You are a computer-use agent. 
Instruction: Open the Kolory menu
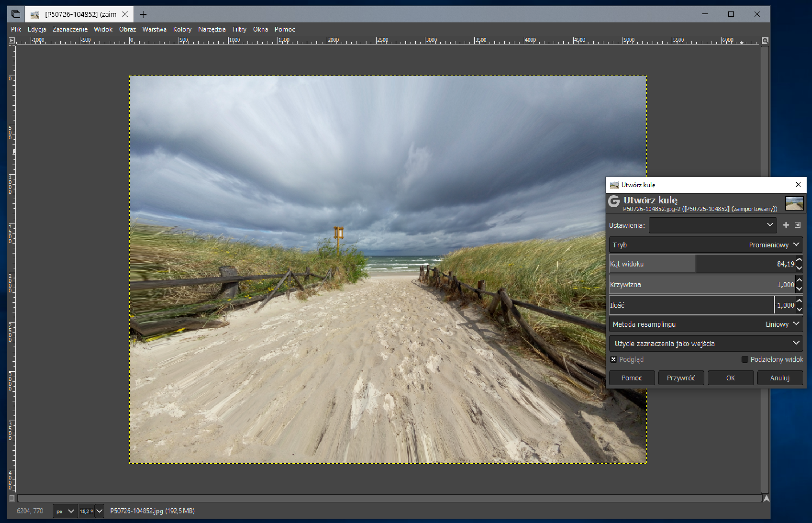coord(182,29)
